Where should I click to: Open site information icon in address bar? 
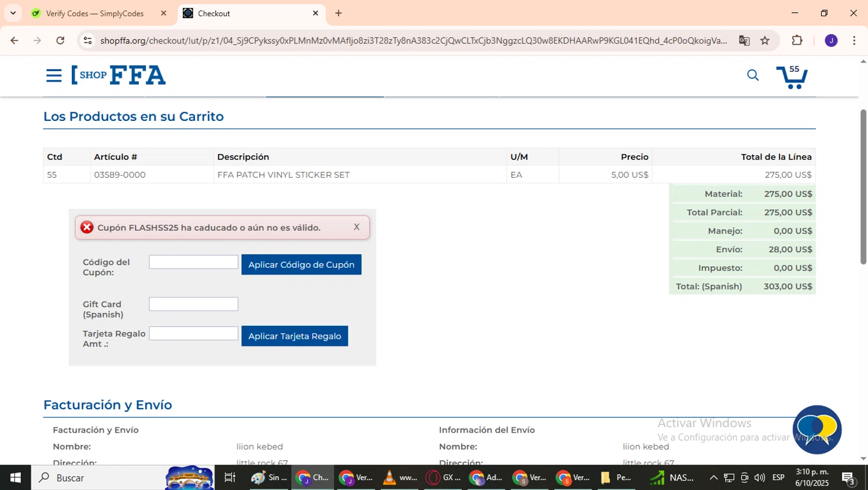[87, 40]
